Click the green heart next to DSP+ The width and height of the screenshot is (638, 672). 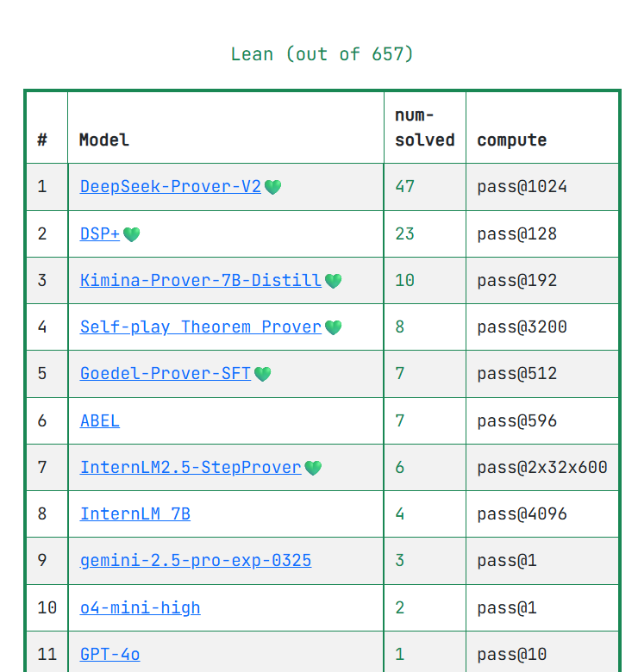click(x=131, y=234)
